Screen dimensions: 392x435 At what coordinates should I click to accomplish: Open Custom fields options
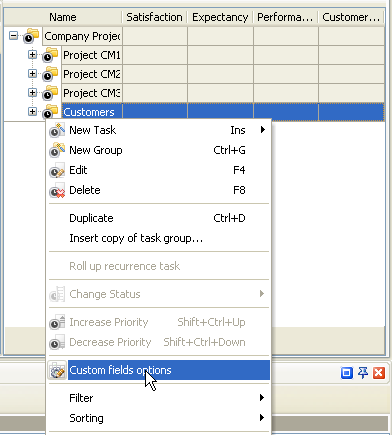coord(158,370)
